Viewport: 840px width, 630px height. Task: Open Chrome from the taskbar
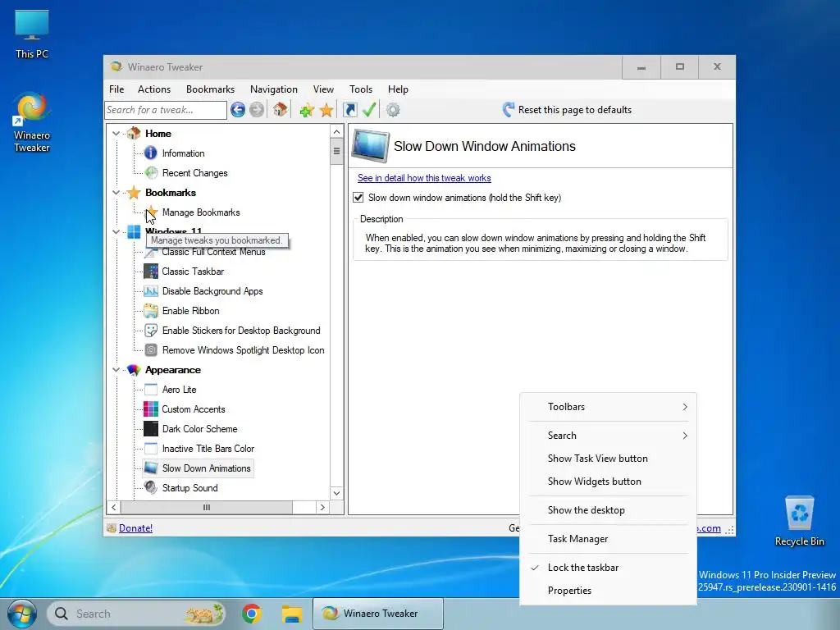click(x=251, y=614)
